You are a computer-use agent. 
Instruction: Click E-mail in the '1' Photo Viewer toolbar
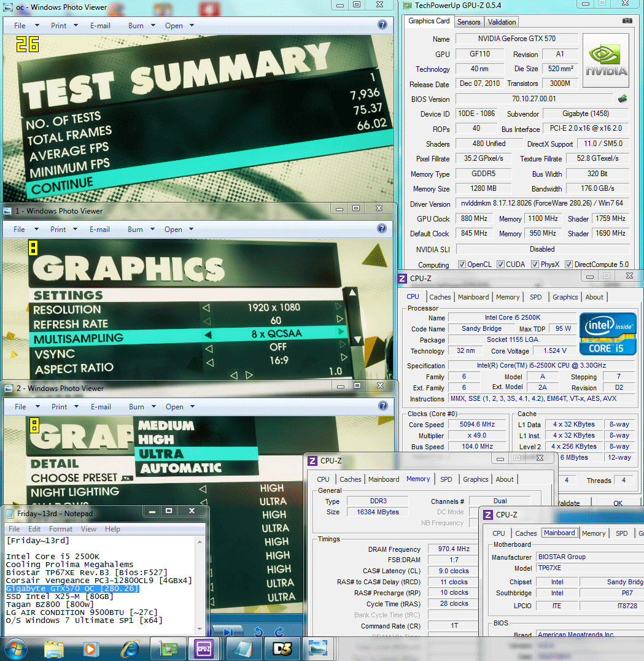99,230
